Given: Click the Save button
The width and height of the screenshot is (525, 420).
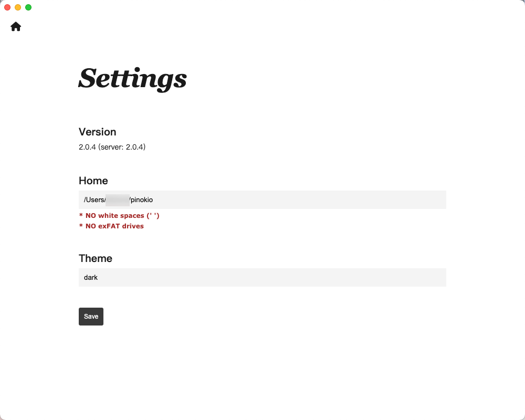Looking at the screenshot, I should pyautogui.click(x=91, y=317).
